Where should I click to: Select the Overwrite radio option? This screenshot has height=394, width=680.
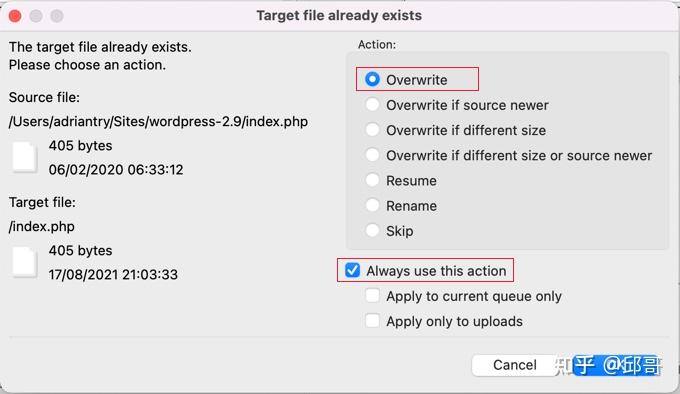coord(372,79)
